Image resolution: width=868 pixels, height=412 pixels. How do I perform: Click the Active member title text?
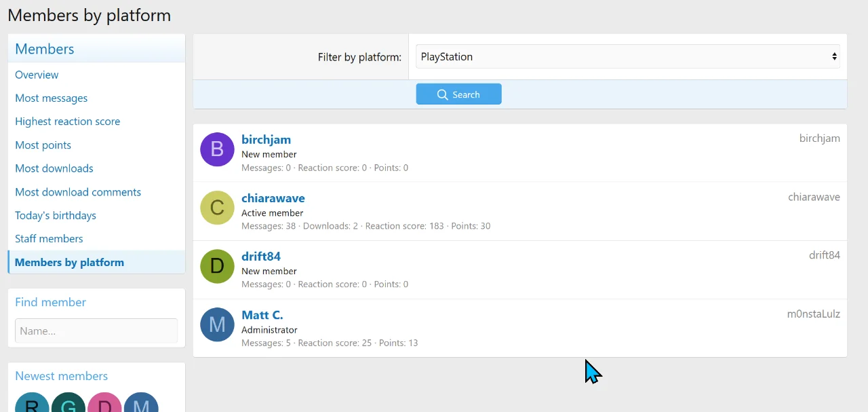(272, 213)
